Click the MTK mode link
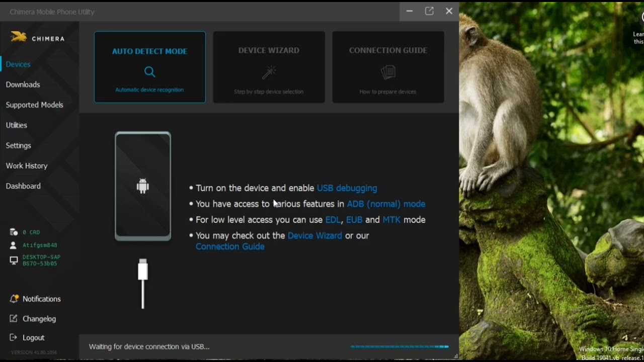The width and height of the screenshot is (644, 362). pyautogui.click(x=391, y=220)
